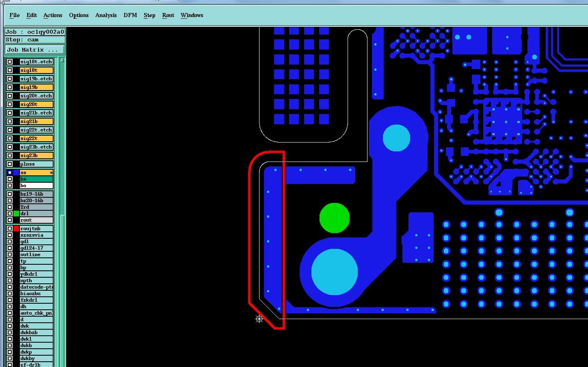Toggle the sig21b layer checkbox
Screen dimensions: 588x367
tap(10, 121)
